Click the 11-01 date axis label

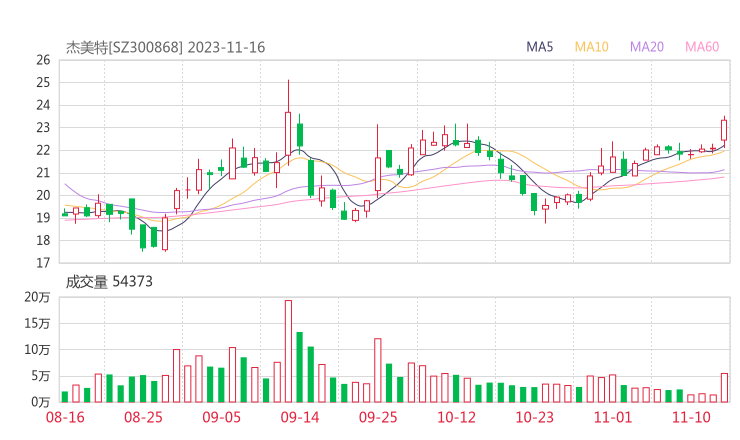point(613,417)
